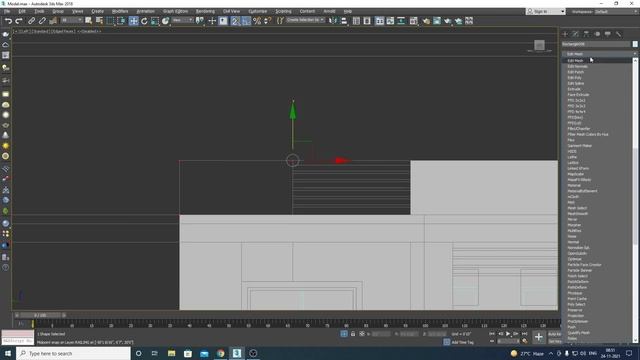Click the object name input field
640x360 pixels.
(x=596, y=44)
